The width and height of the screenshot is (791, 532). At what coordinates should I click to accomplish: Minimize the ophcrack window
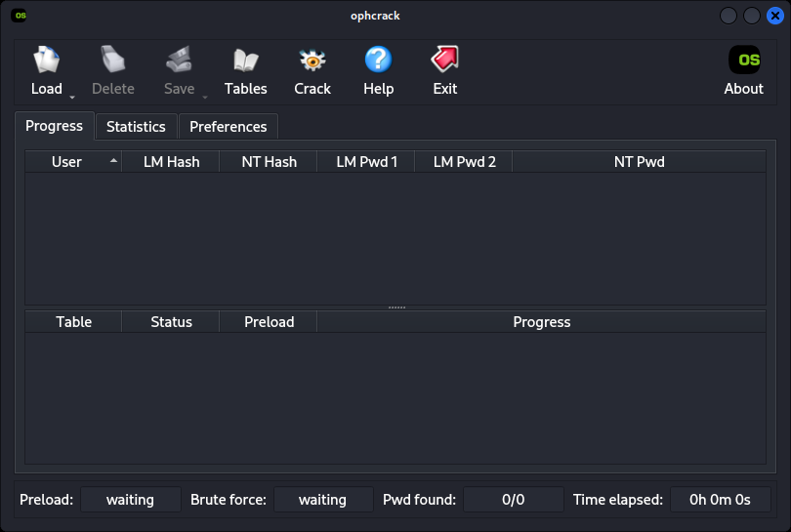[x=729, y=16]
